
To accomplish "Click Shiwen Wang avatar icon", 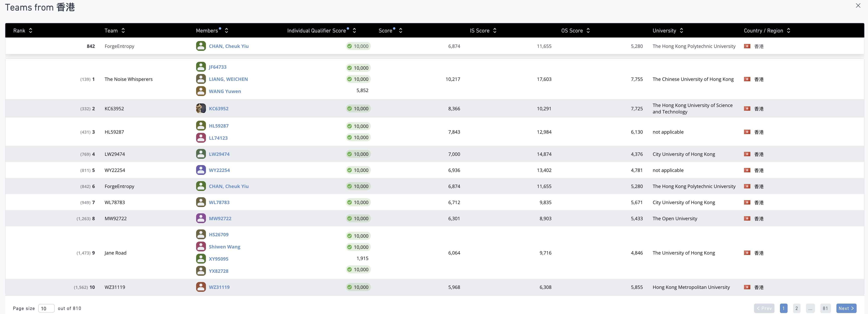I will 201,246.
